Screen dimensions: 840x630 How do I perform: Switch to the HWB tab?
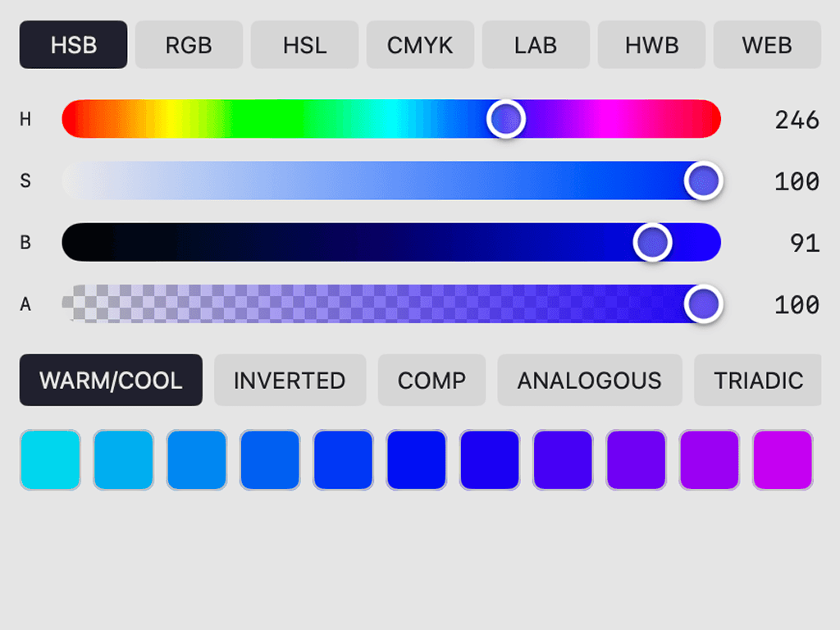coord(651,45)
